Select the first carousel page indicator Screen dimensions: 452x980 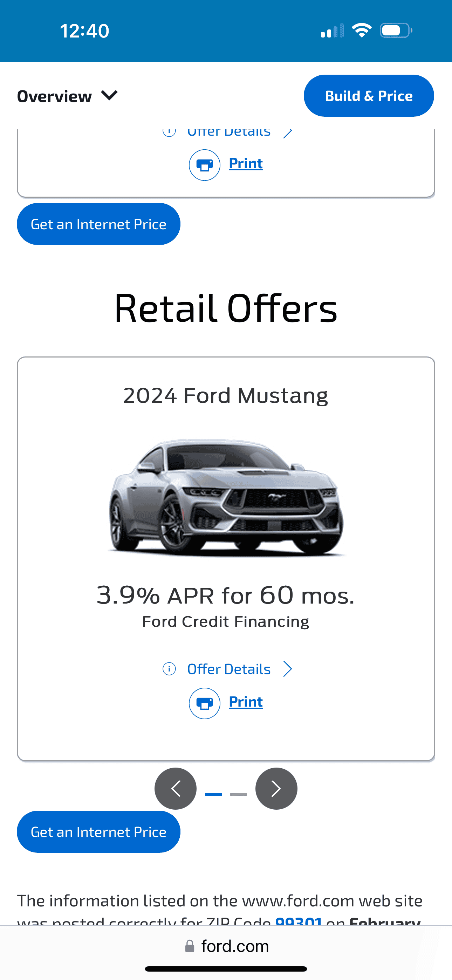pos(213,794)
